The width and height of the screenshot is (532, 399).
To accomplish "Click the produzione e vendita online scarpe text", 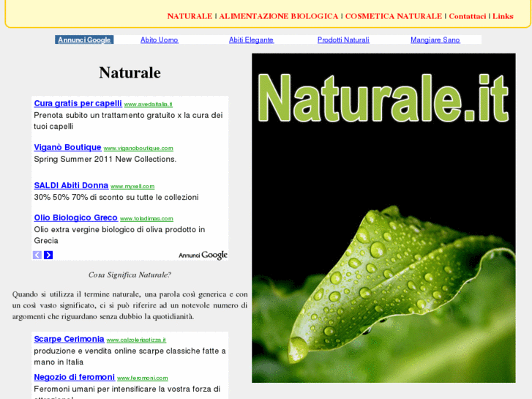I will point(130,357).
